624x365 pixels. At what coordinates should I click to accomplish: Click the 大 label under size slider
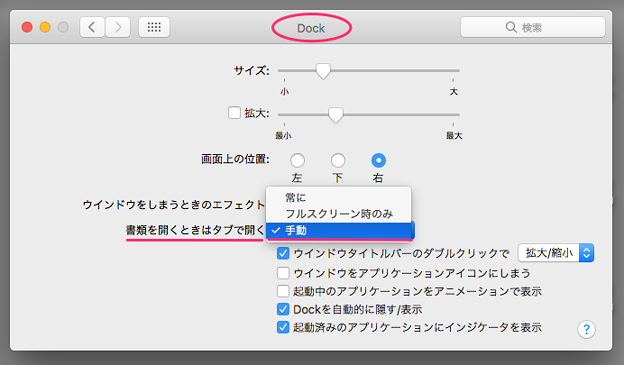click(x=454, y=92)
